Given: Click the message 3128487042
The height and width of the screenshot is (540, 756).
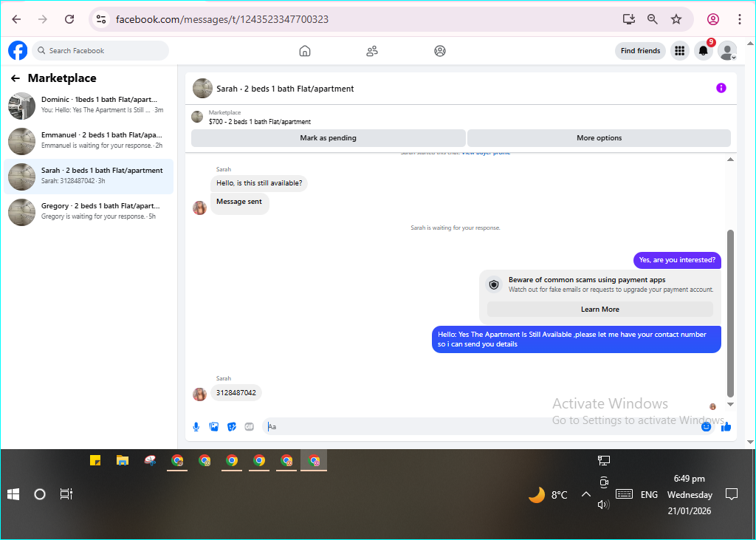Looking at the screenshot, I should tap(236, 393).
